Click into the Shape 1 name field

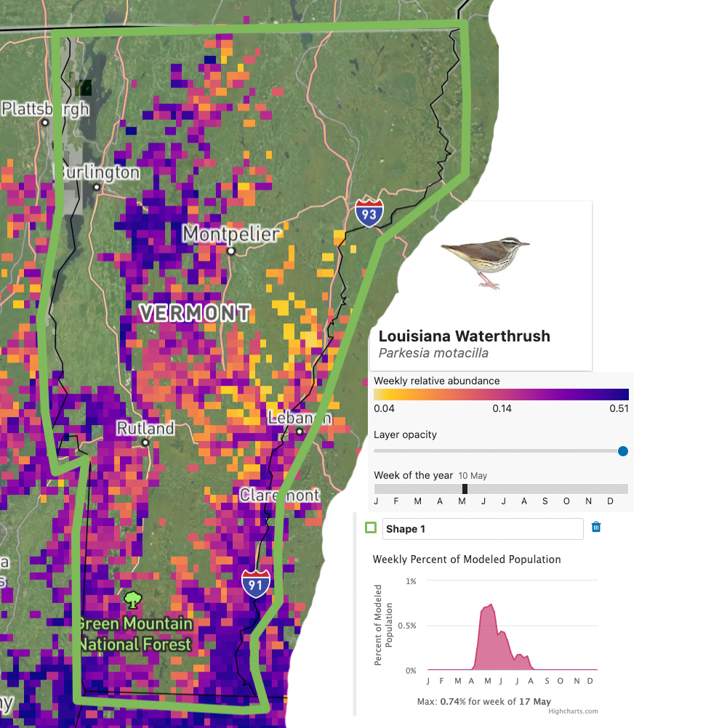tap(483, 529)
